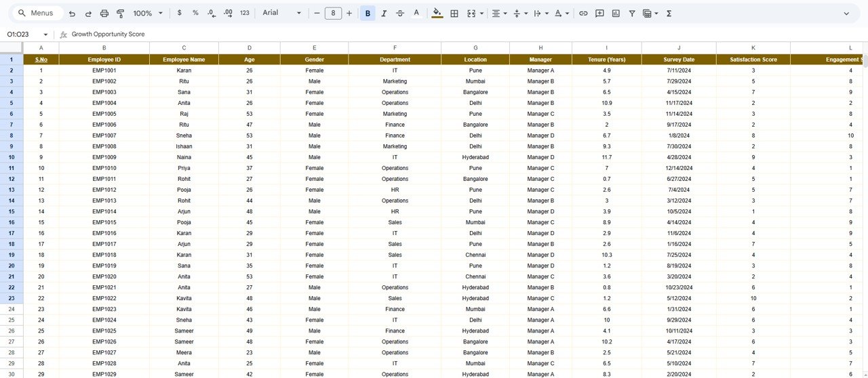Open more number formats (123)
The image size is (868, 378).
click(245, 13)
